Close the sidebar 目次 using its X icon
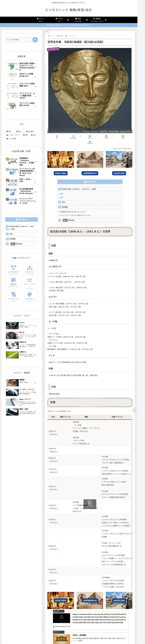145x644 pixels. coord(17,219)
